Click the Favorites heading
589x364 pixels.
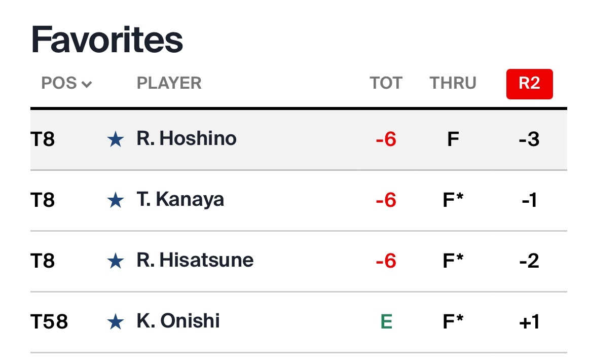(x=107, y=40)
